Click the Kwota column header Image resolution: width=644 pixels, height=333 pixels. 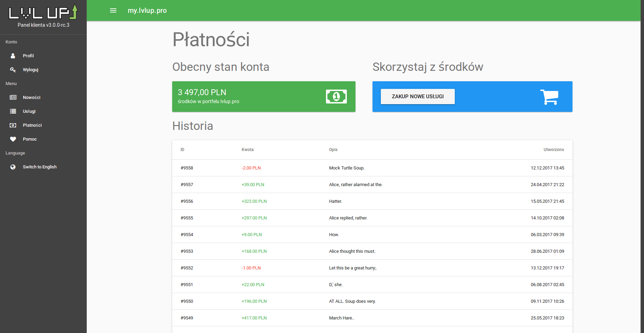coord(248,150)
